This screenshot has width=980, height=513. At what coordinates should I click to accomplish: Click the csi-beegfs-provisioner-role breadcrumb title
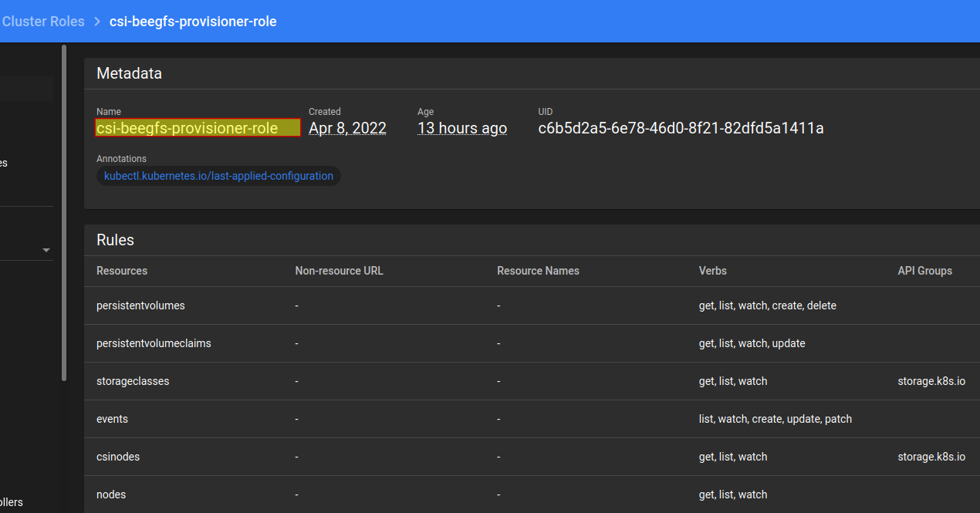click(x=193, y=22)
